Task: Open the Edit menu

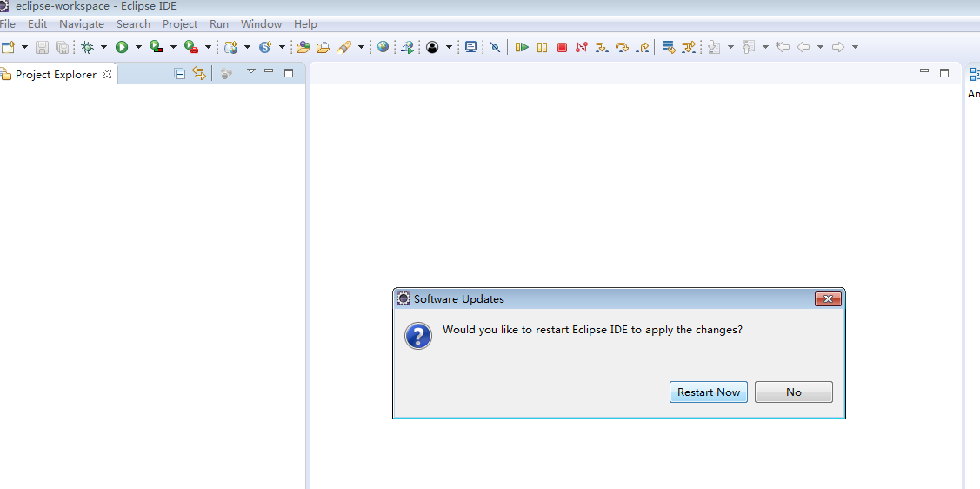Action: tap(37, 23)
